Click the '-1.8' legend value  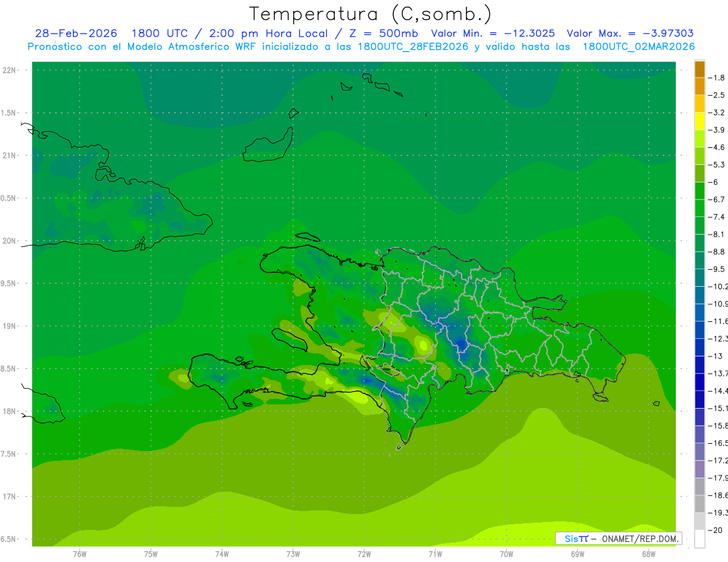coord(716,78)
